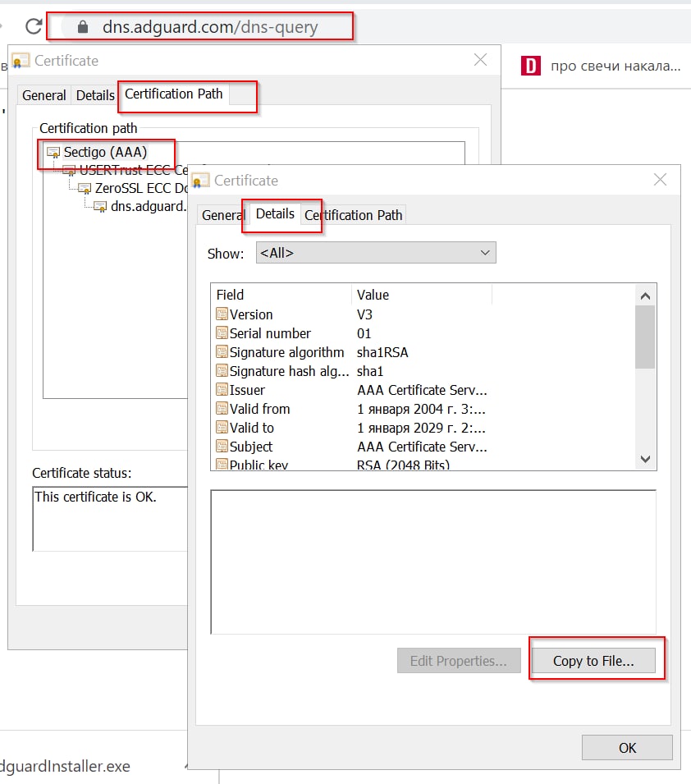691x784 pixels.
Task: Open the Show <All> dropdown
Action: click(376, 253)
